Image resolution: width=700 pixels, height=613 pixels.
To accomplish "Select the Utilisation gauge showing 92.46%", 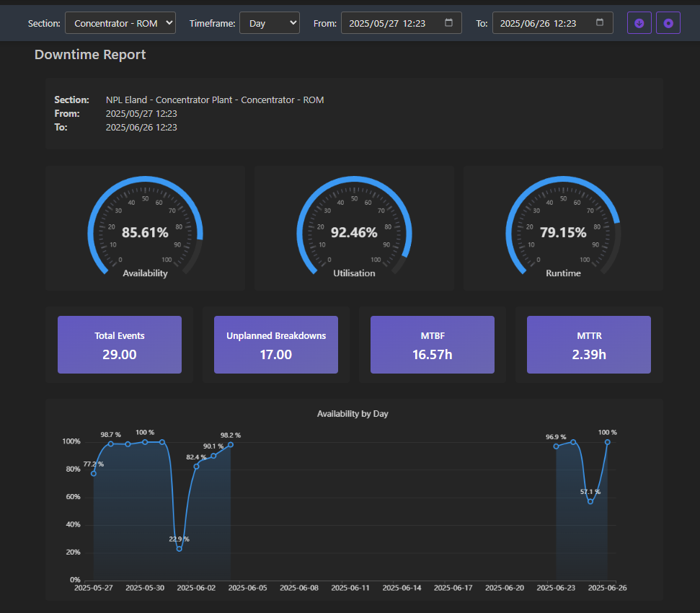I will tap(354, 229).
